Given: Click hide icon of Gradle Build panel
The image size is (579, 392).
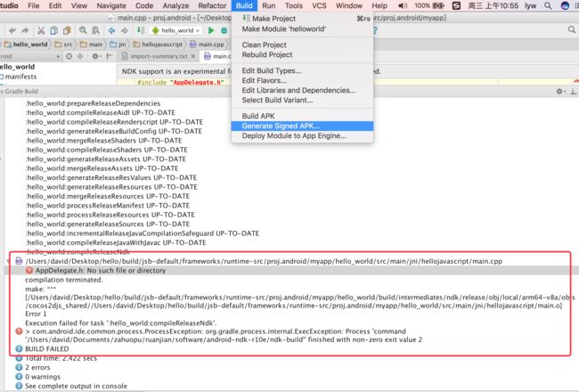Looking at the screenshot, I should [x=573, y=91].
